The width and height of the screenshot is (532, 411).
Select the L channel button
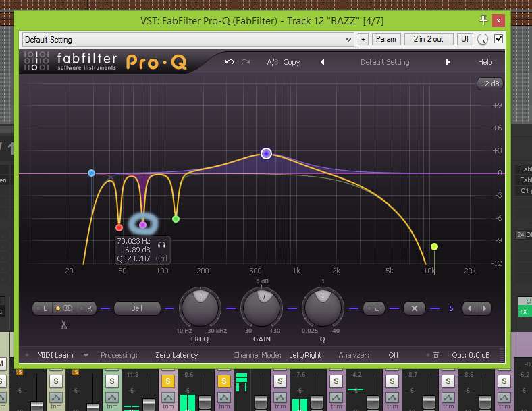(43, 308)
